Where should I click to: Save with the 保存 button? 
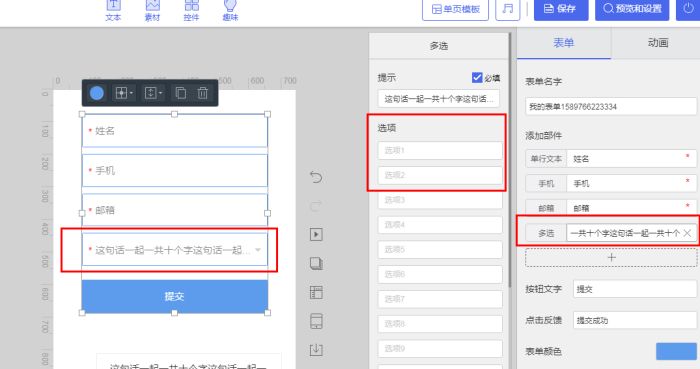tap(561, 9)
